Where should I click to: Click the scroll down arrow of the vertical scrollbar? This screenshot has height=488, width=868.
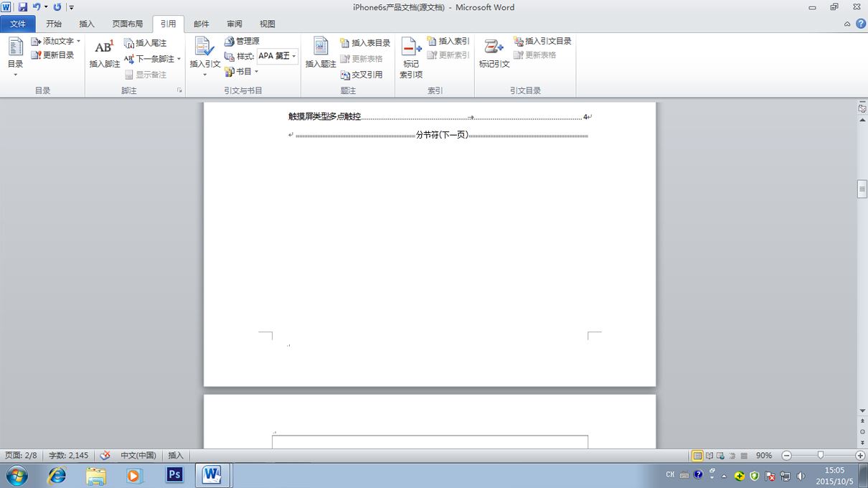point(862,411)
